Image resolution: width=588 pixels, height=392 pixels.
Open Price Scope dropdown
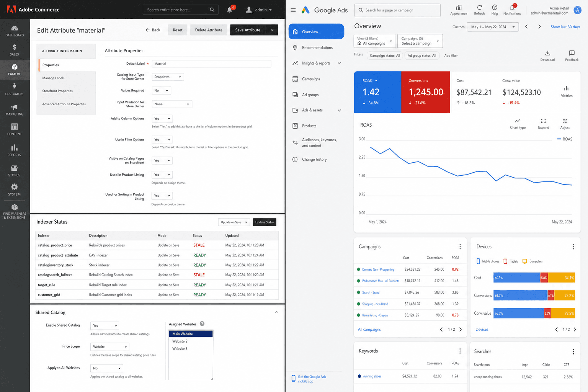(110, 347)
